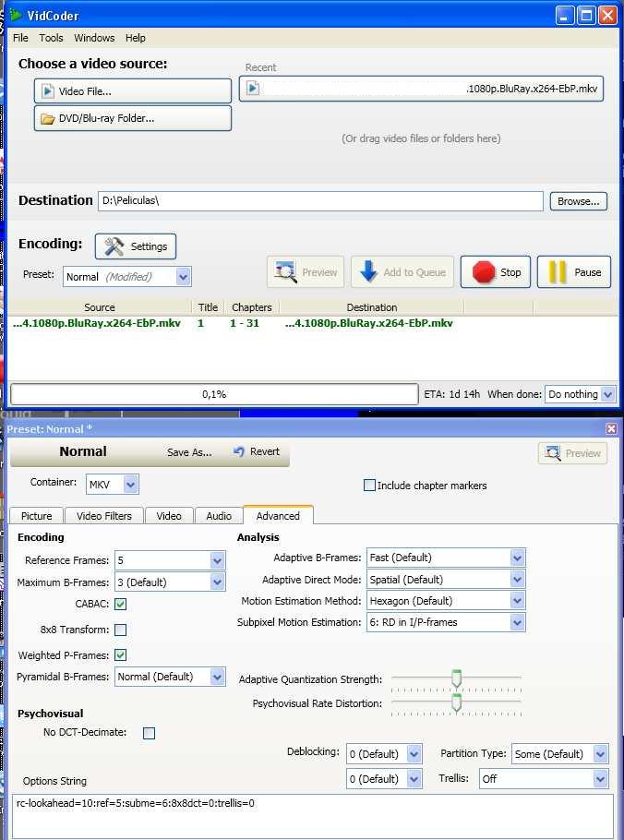Switch to the Video tab
Image resolution: width=624 pixels, height=840 pixels.
[169, 516]
